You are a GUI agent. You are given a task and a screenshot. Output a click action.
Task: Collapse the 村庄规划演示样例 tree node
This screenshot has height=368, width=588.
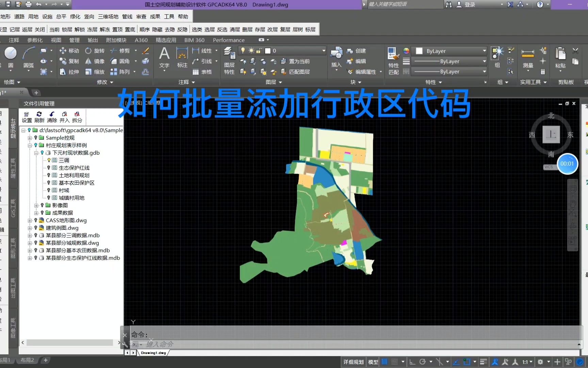coord(30,145)
